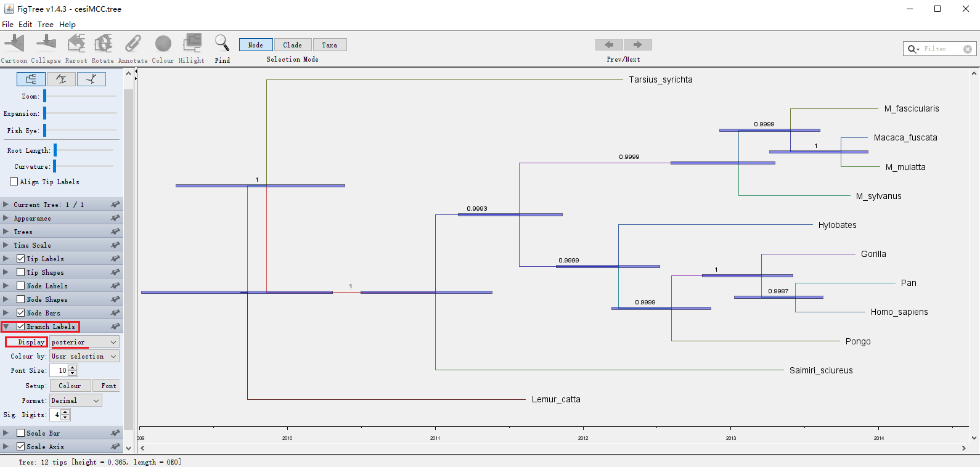
Task: Expand the Trees section
Action: [x=6, y=232]
